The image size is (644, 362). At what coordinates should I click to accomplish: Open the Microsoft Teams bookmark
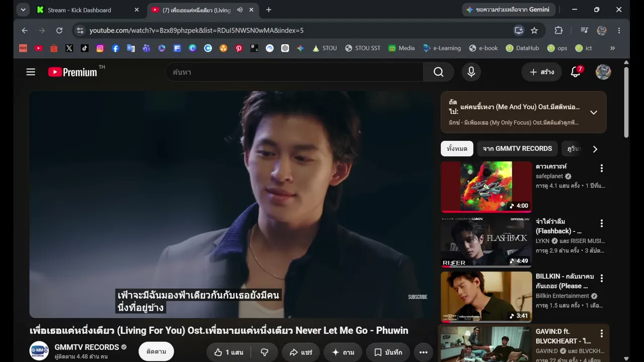click(x=146, y=48)
